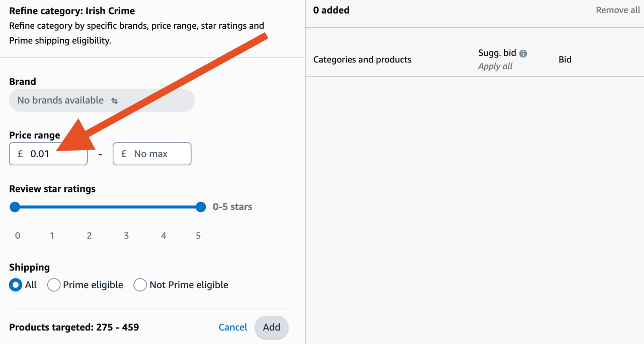Screen dimensions: 644x344
Task: Cancel the category refinement
Action: pyautogui.click(x=233, y=327)
